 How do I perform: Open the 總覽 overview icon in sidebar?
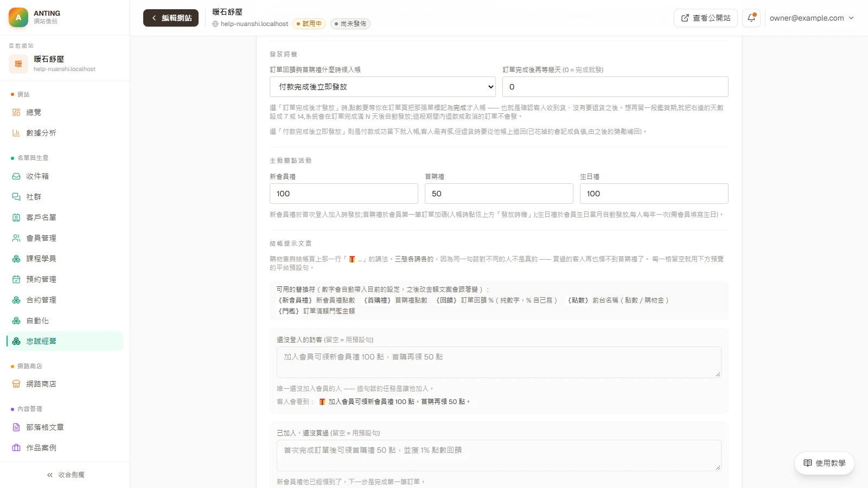tap(16, 112)
